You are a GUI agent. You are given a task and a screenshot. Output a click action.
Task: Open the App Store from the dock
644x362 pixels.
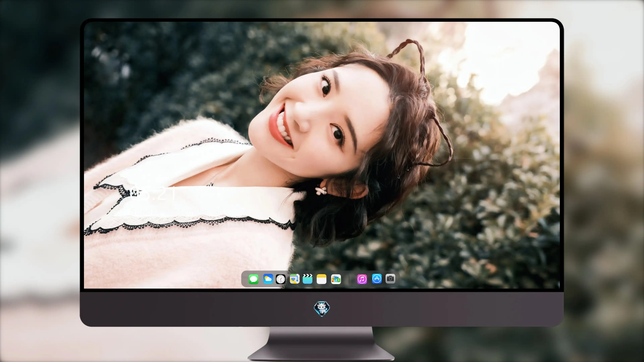coord(377,279)
